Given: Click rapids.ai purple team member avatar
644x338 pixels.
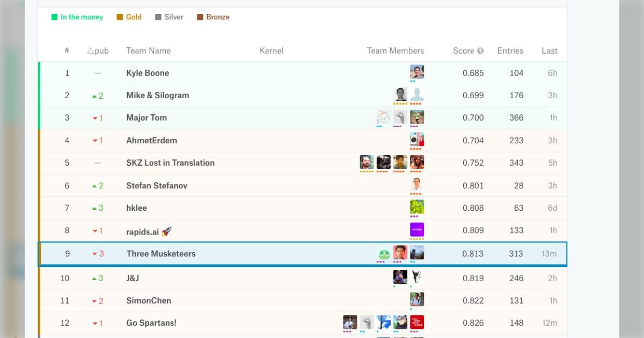Looking at the screenshot, I should pos(417,230).
